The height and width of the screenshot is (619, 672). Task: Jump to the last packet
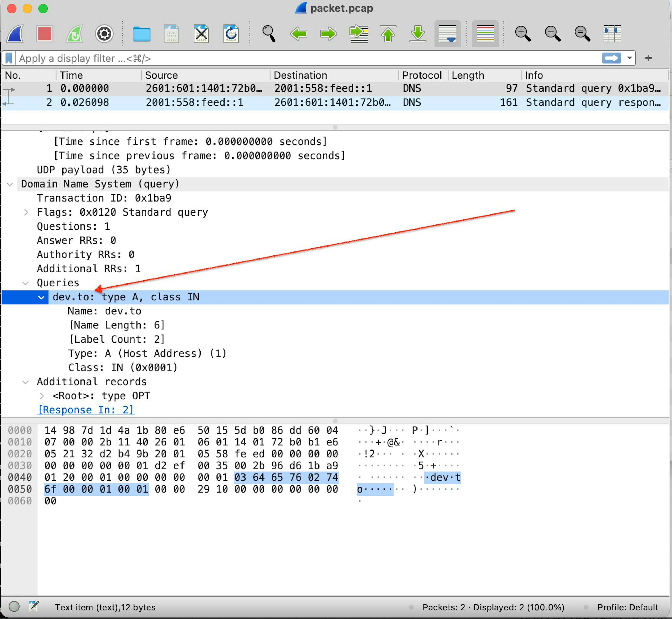tap(418, 33)
